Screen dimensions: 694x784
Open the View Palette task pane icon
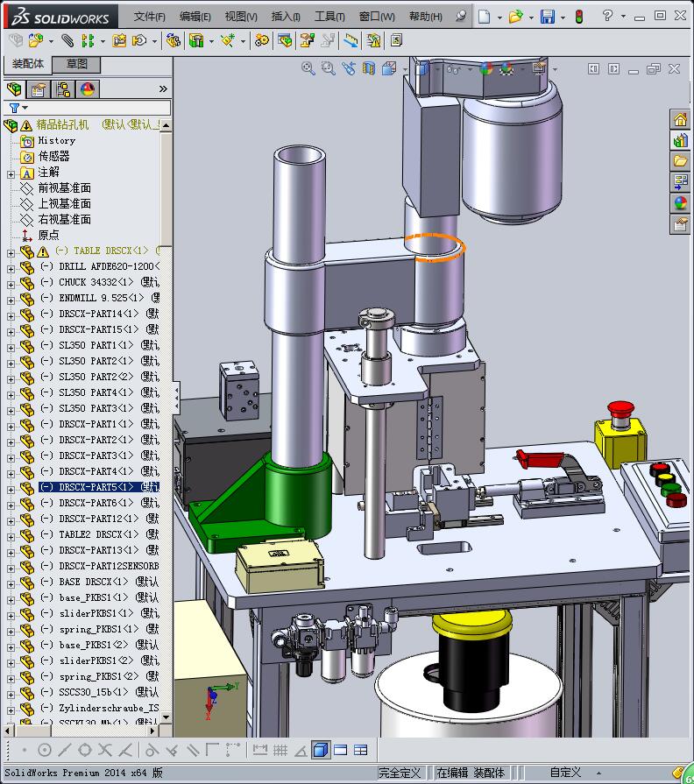pos(680,182)
